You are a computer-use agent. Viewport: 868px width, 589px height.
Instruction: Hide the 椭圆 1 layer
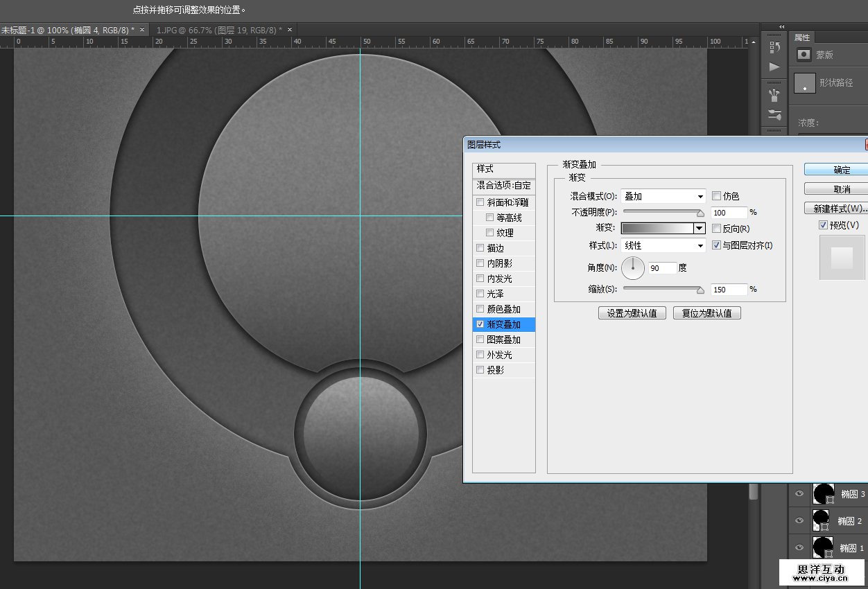799,547
